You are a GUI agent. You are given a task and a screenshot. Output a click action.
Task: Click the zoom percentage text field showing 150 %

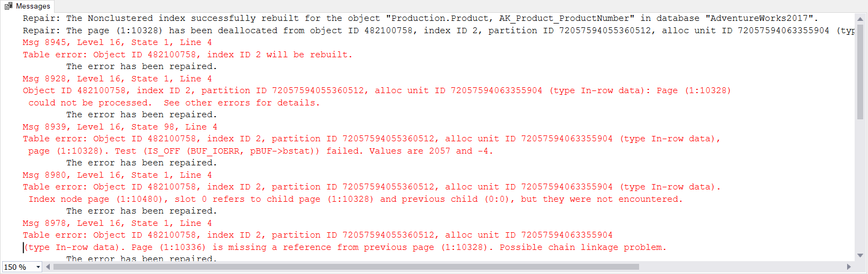16,267
